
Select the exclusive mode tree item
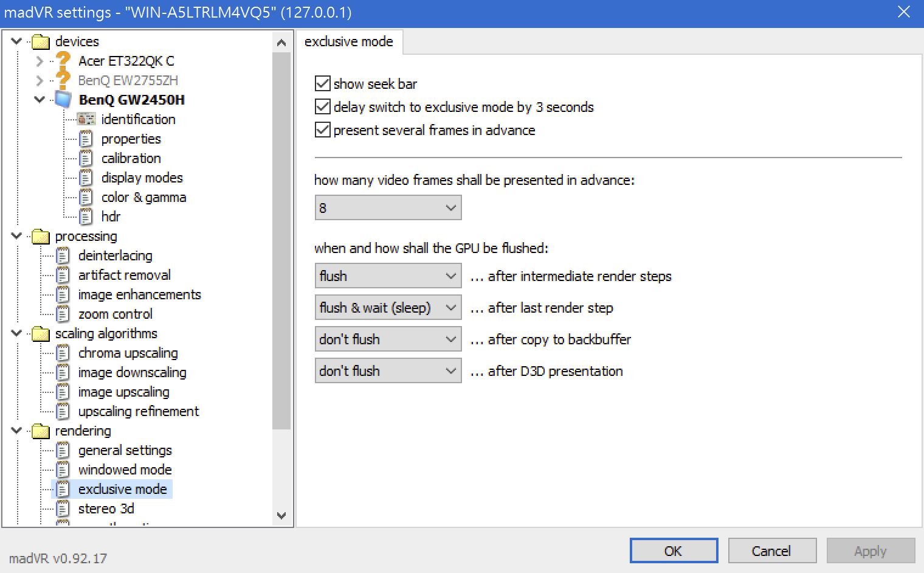(x=122, y=489)
